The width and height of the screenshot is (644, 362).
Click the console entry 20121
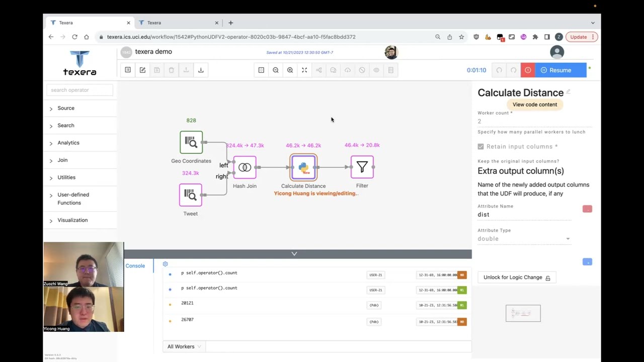(187, 303)
